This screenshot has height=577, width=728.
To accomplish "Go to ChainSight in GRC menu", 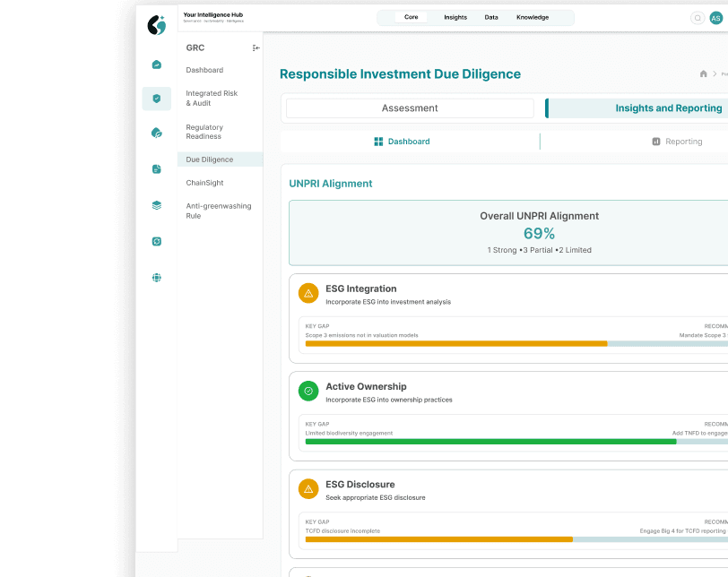I will coord(204,183).
